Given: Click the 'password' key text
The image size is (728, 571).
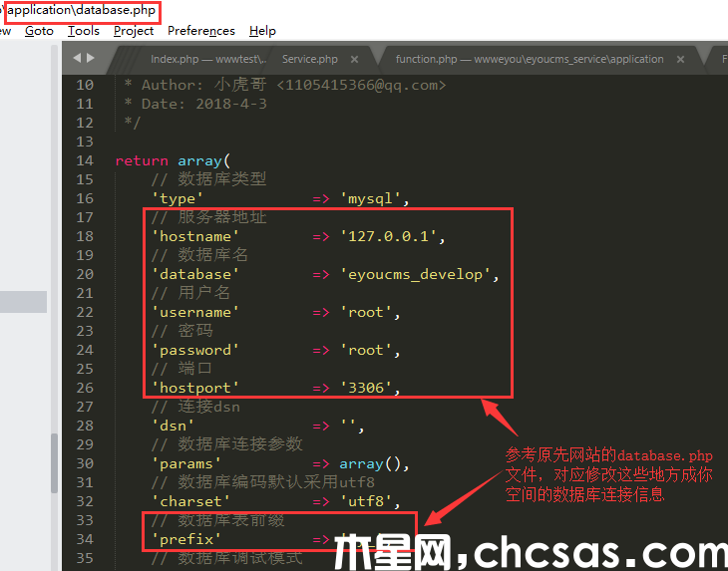Looking at the screenshot, I should 195,350.
